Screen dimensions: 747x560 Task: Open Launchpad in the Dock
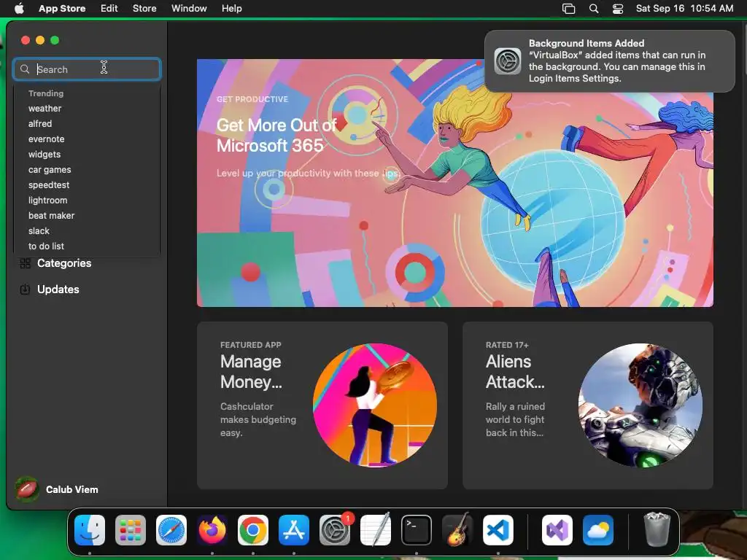[x=131, y=530]
